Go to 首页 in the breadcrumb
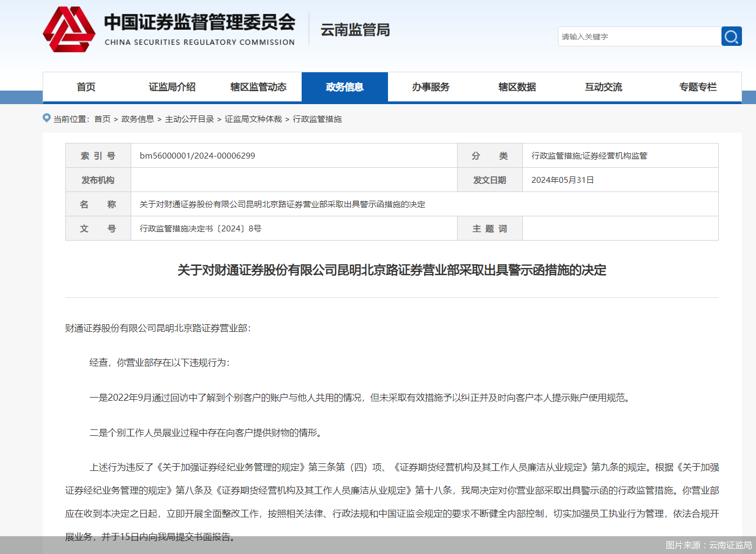Viewport: 756px width, 554px height. [x=103, y=119]
